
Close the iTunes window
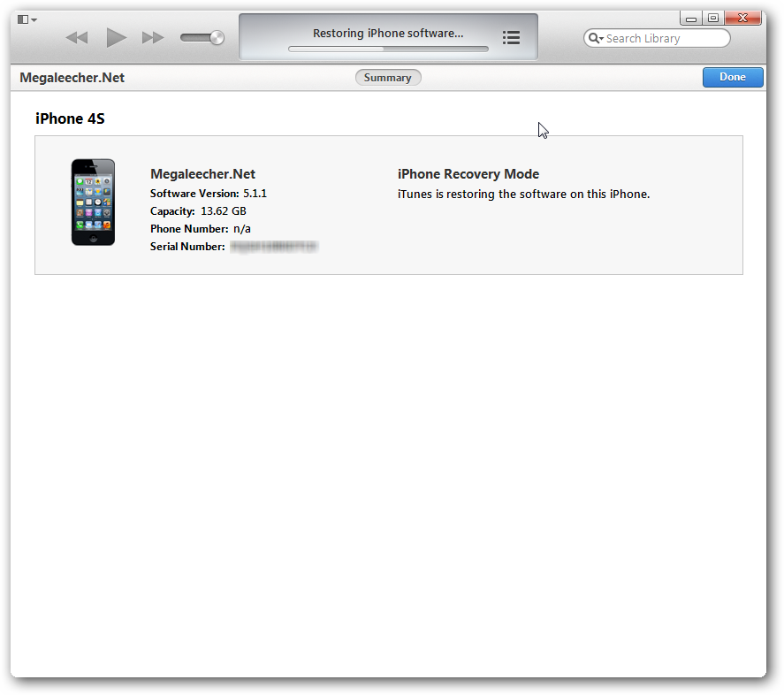[x=743, y=18]
